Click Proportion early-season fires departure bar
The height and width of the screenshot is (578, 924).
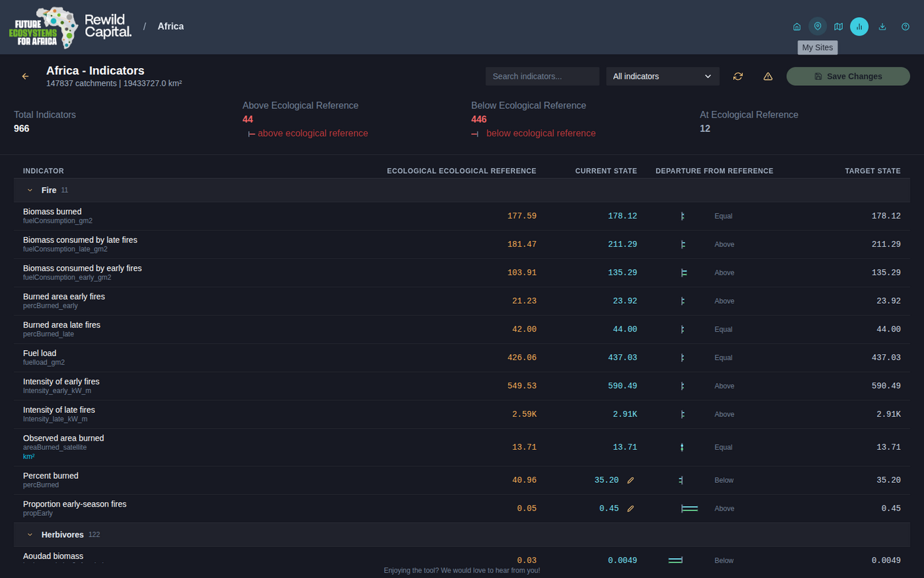point(689,509)
